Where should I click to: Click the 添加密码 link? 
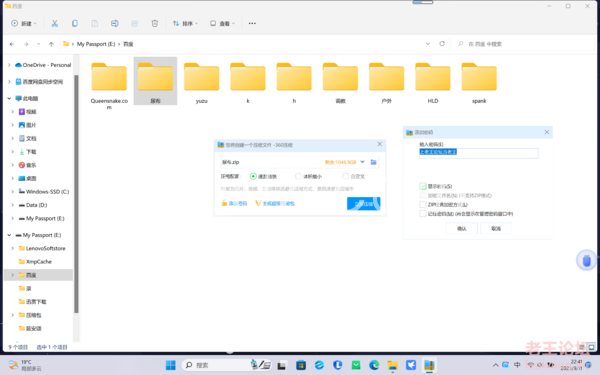(x=234, y=204)
